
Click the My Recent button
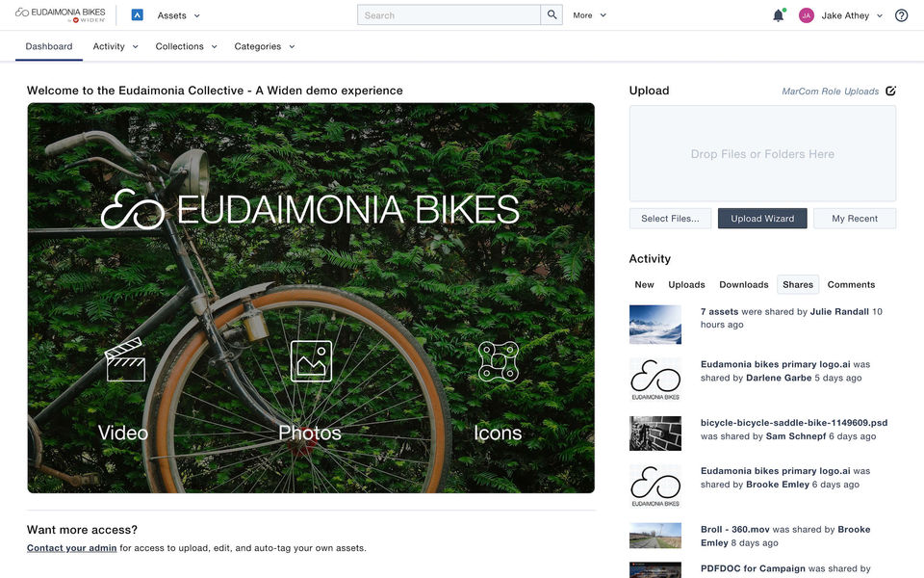(855, 219)
